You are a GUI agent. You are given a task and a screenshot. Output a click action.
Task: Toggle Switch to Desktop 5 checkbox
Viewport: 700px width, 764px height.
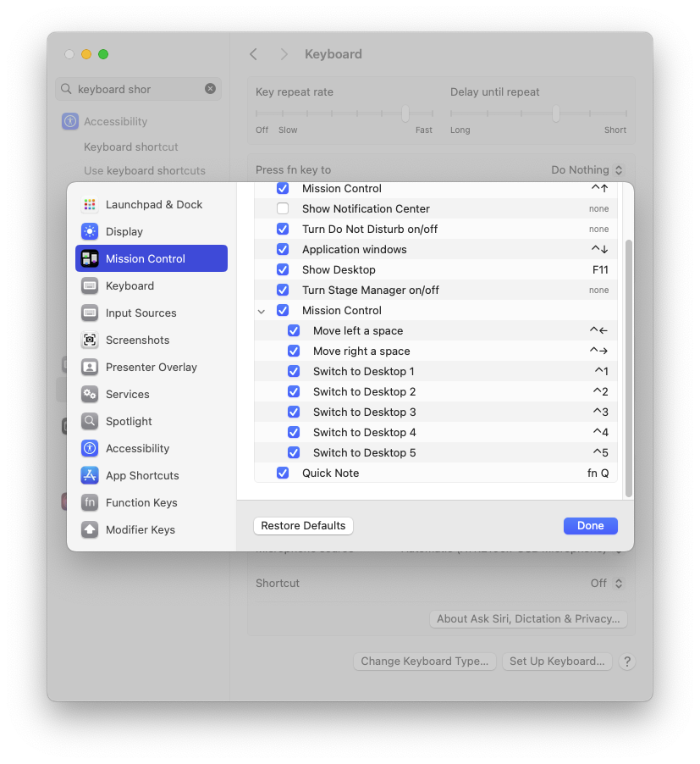click(294, 452)
